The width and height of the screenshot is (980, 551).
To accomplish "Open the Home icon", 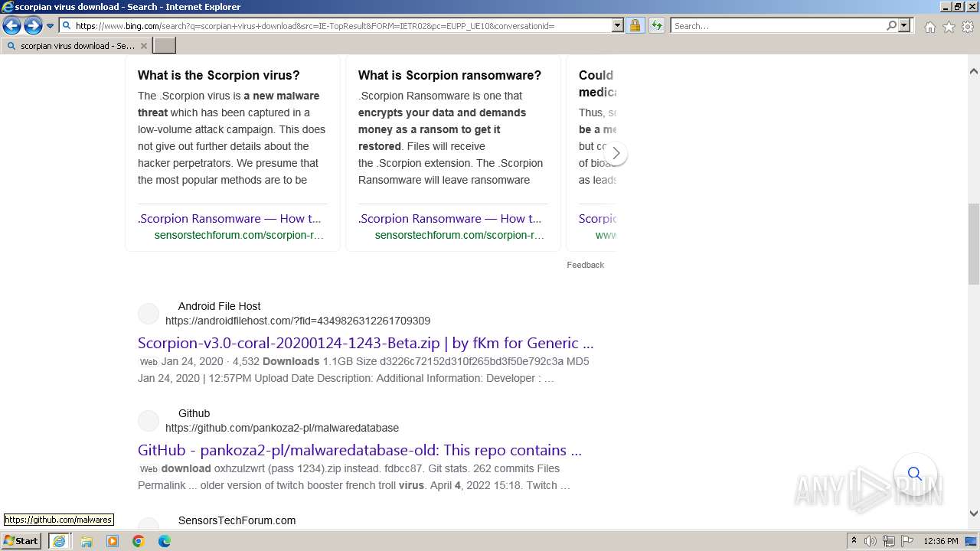I will coord(929,27).
